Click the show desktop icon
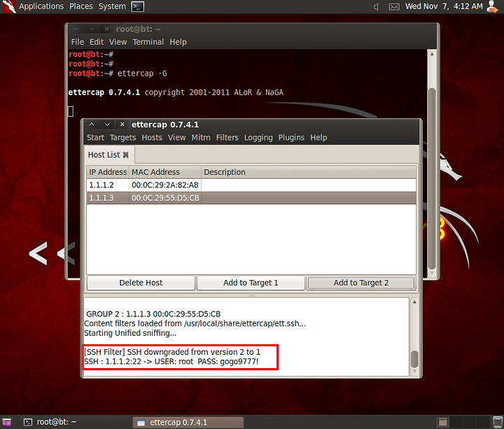The image size is (504, 429). pos(7,422)
